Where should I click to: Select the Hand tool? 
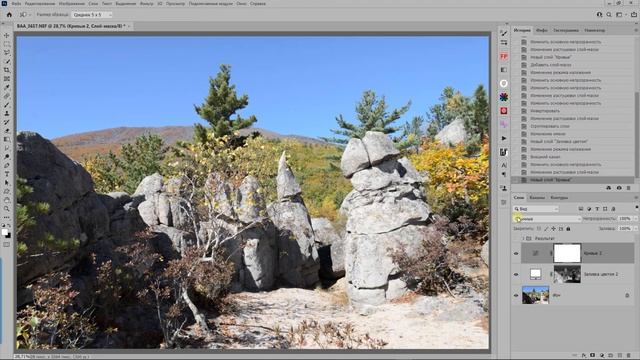[x=7, y=200]
